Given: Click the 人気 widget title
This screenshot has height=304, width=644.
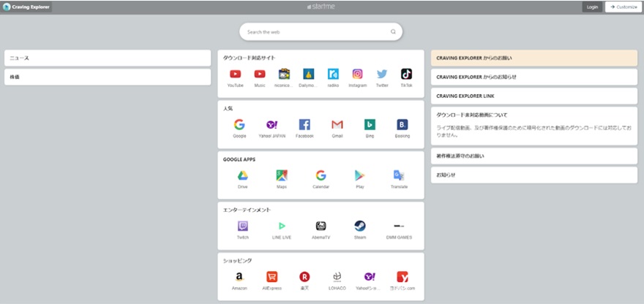Looking at the screenshot, I should tap(228, 109).
